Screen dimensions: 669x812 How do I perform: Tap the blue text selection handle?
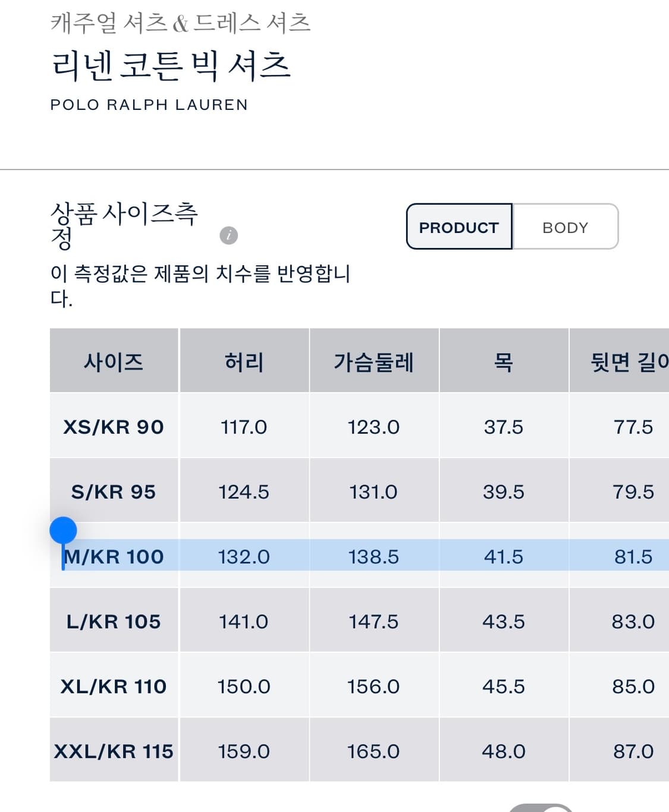tap(63, 530)
